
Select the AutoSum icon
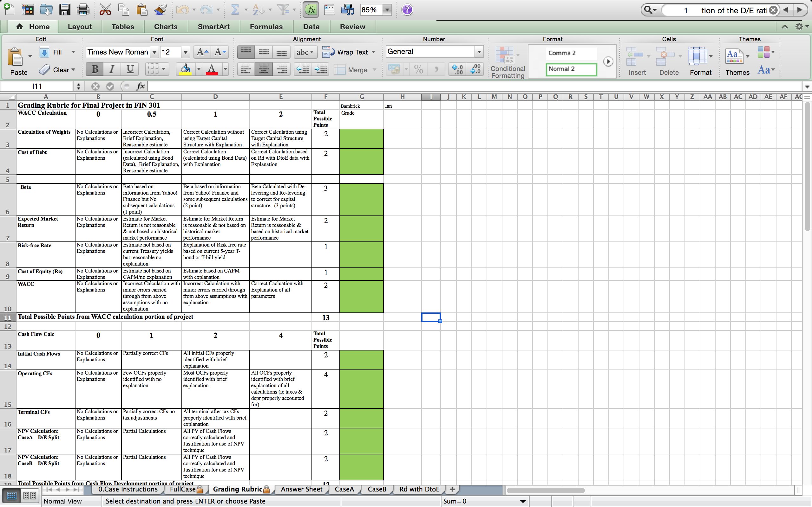[x=236, y=10]
